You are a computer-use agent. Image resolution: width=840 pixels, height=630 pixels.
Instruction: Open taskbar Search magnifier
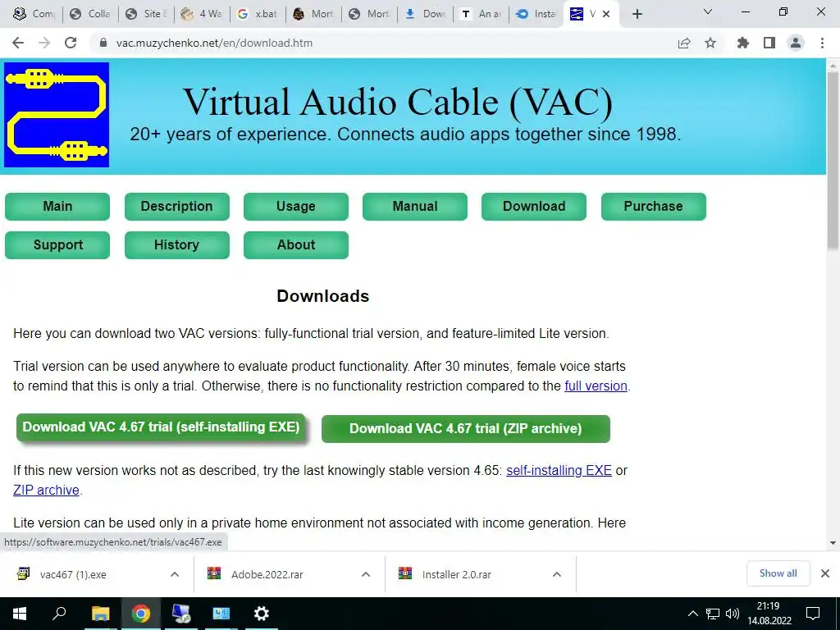[59, 613]
